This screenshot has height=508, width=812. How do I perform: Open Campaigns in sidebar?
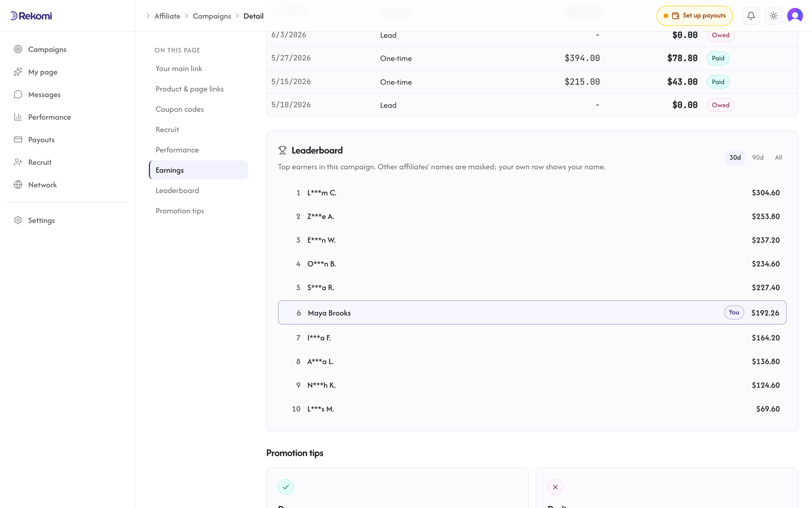[67, 49]
